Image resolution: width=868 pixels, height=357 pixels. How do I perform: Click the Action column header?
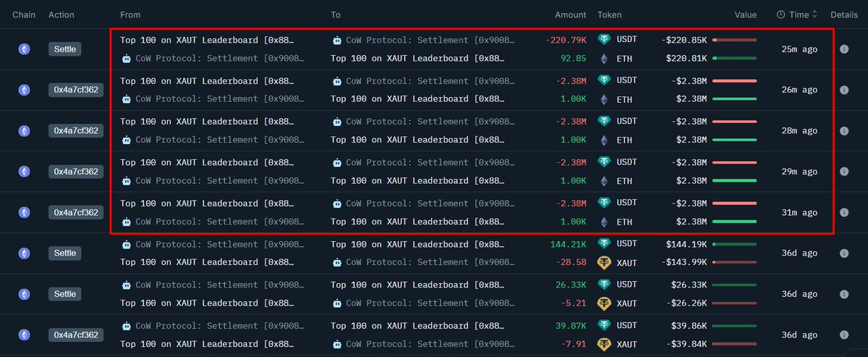pyautogui.click(x=61, y=14)
